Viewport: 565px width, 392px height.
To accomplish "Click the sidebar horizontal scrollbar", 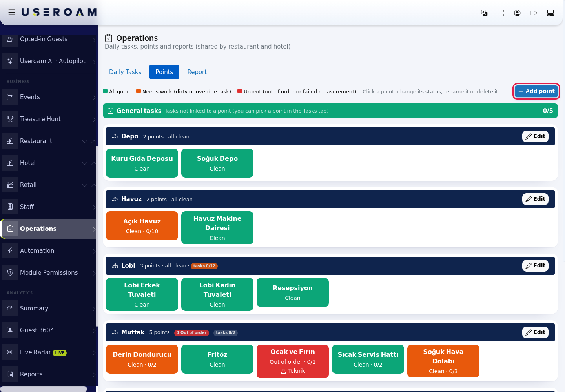I will point(44,389).
